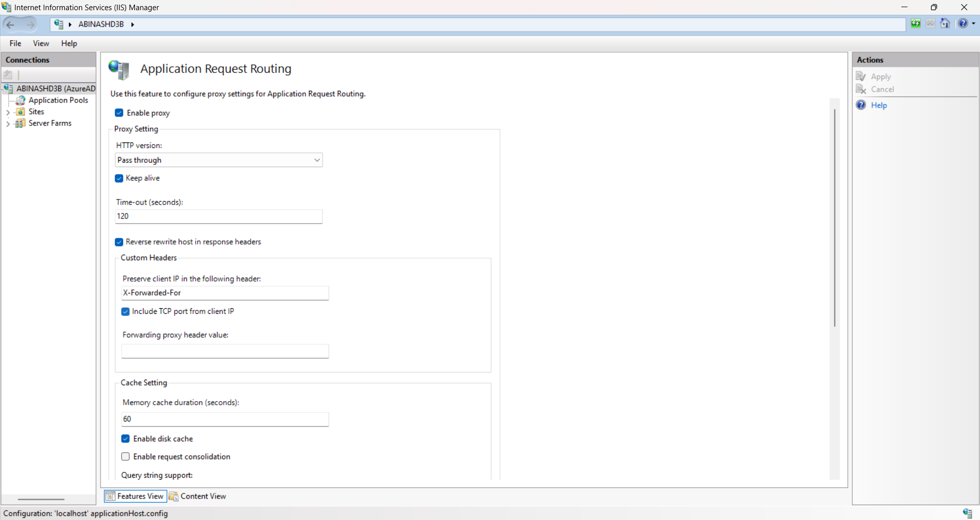Click the Cancel action link
This screenshot has height=520, width=980.
882,89
